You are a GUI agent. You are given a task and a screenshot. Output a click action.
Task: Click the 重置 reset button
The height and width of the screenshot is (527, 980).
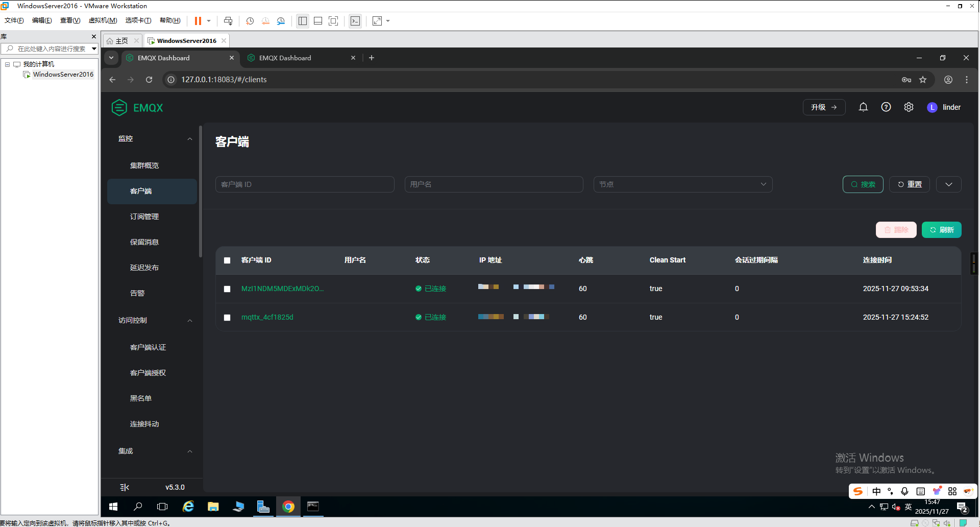tap(910, 184)
